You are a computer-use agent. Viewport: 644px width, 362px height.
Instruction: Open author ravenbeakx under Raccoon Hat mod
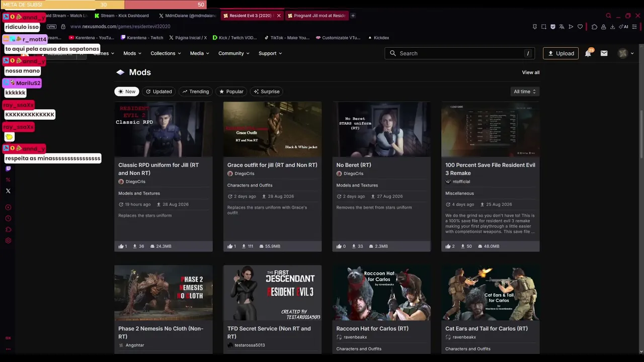355,337
